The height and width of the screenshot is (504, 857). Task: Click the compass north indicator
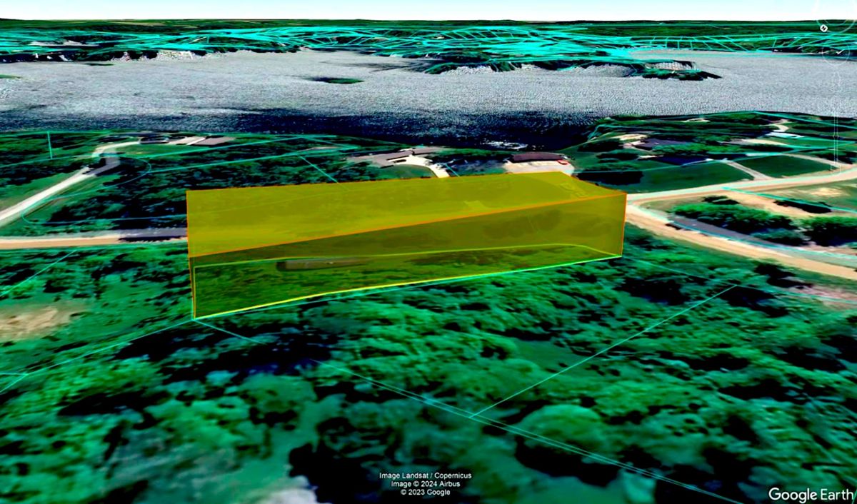(x=823, y=28)
